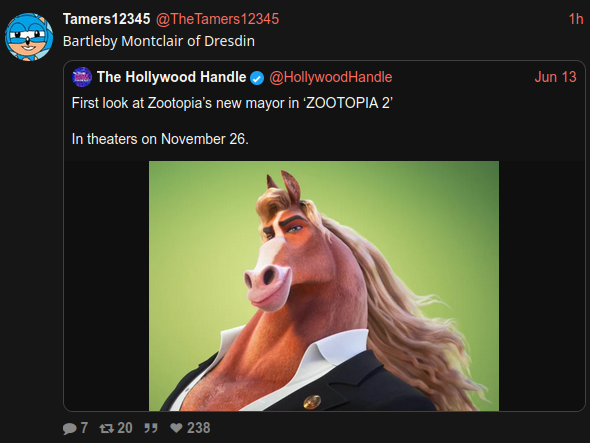Click the heart likes icon
590x443 pixels.
176,428
